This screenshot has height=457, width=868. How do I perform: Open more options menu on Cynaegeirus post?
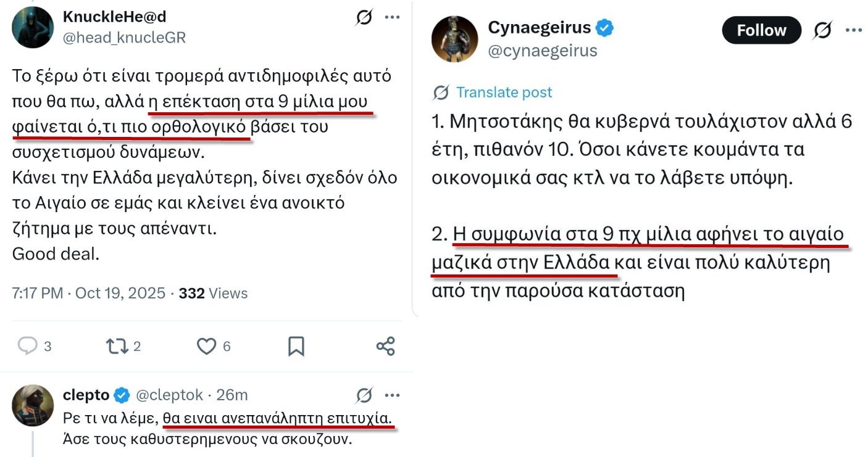[x=853, y=30]
